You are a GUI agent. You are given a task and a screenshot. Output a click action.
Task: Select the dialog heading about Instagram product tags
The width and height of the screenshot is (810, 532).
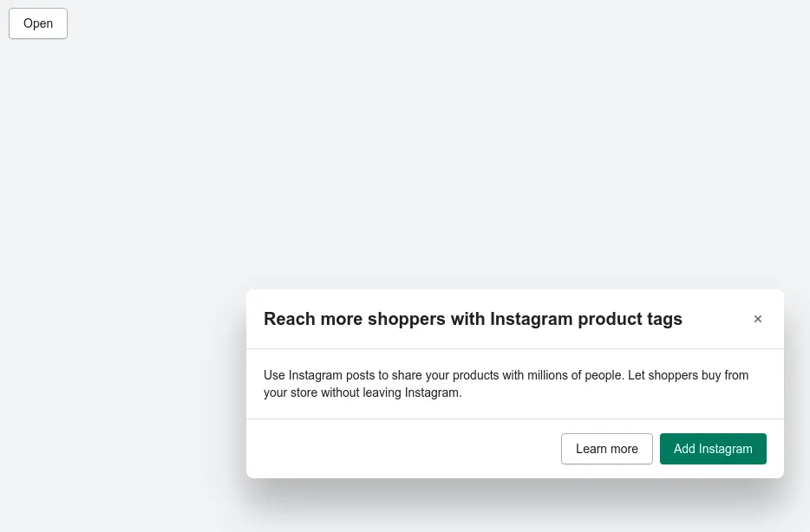point(473,319)
